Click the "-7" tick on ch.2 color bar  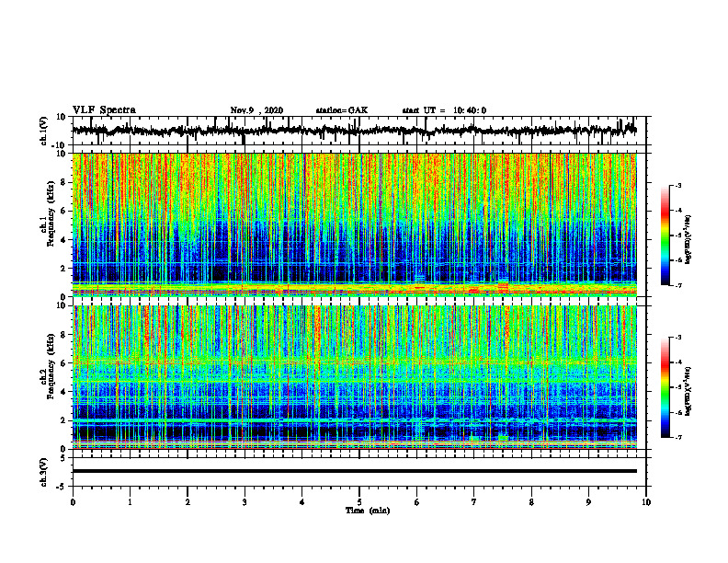click(678, 438)
